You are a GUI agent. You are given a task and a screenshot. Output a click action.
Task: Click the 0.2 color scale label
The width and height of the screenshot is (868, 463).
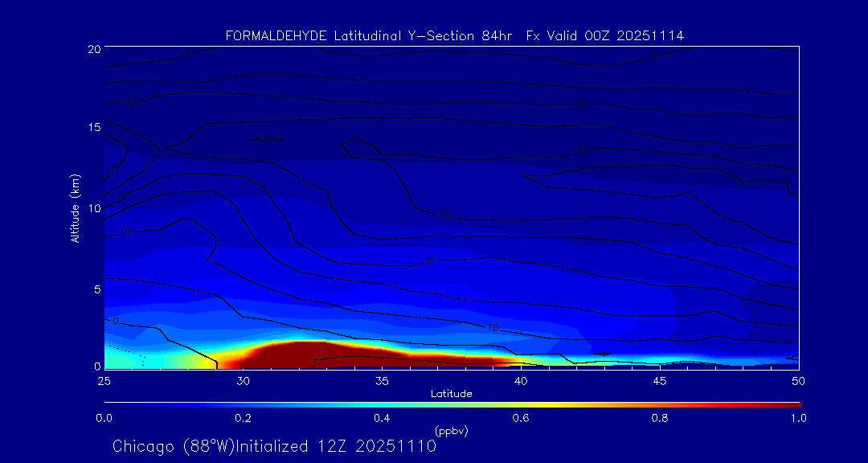tap(243, 418)
